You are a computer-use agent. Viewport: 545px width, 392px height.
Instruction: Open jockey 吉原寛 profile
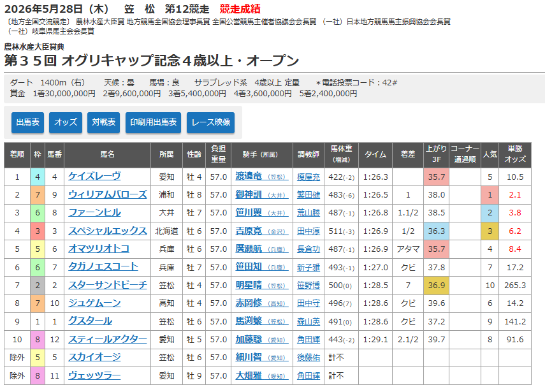(262, 231)
